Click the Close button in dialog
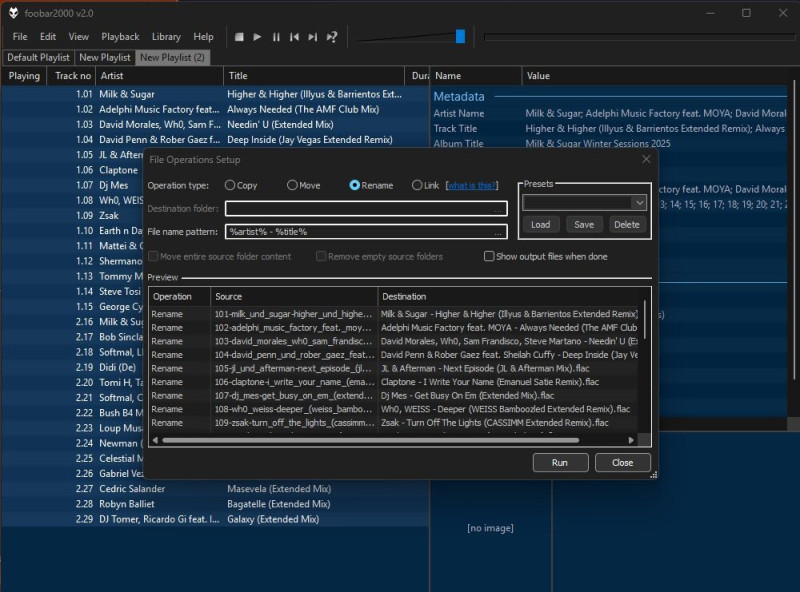 point(622,462)
